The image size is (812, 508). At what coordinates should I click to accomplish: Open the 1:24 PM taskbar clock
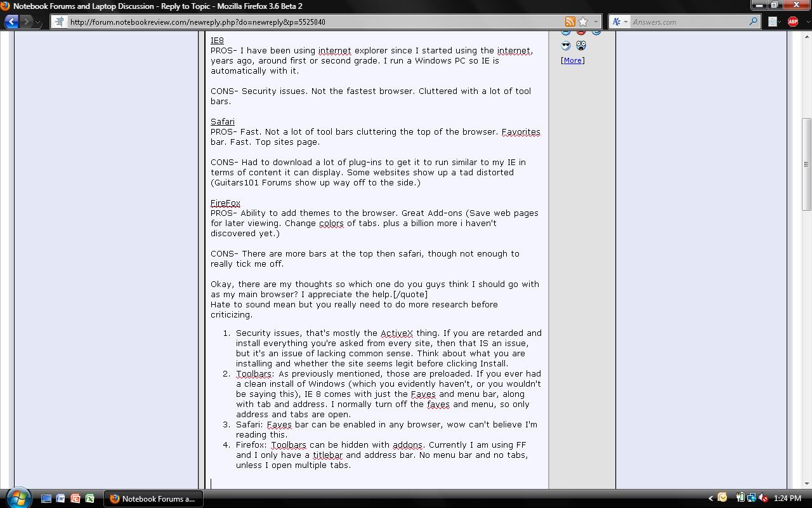[x=787, y=498]
